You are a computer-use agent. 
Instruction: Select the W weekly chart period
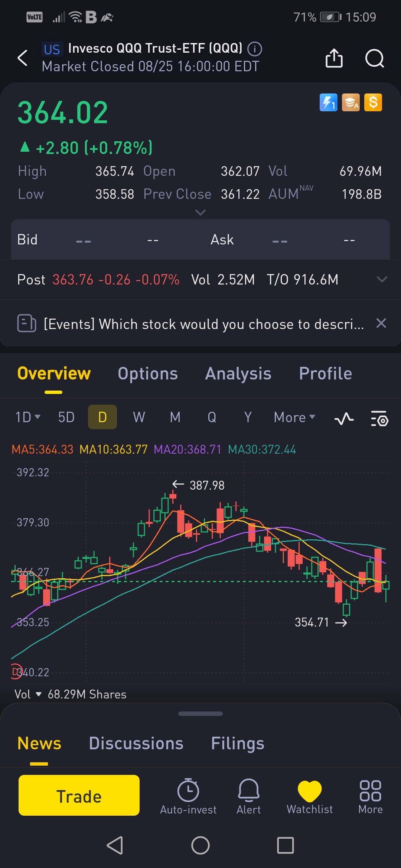tap(139, 417)
